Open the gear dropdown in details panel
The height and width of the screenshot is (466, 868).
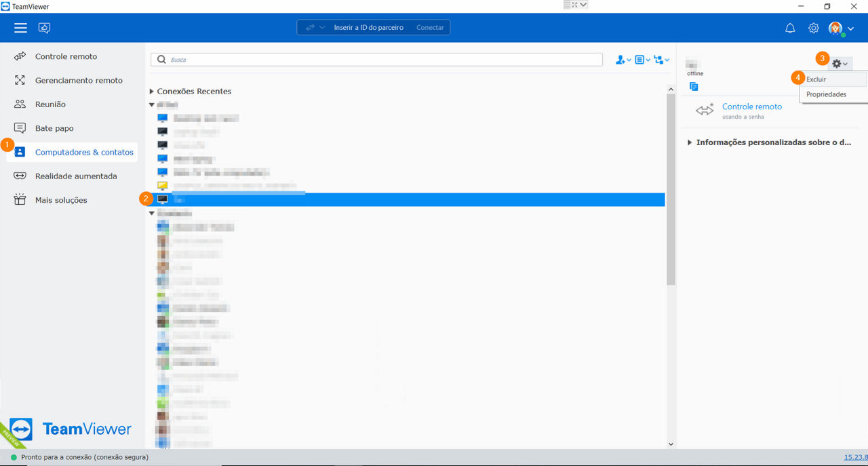pyautogui.click(x=840, y=63)
